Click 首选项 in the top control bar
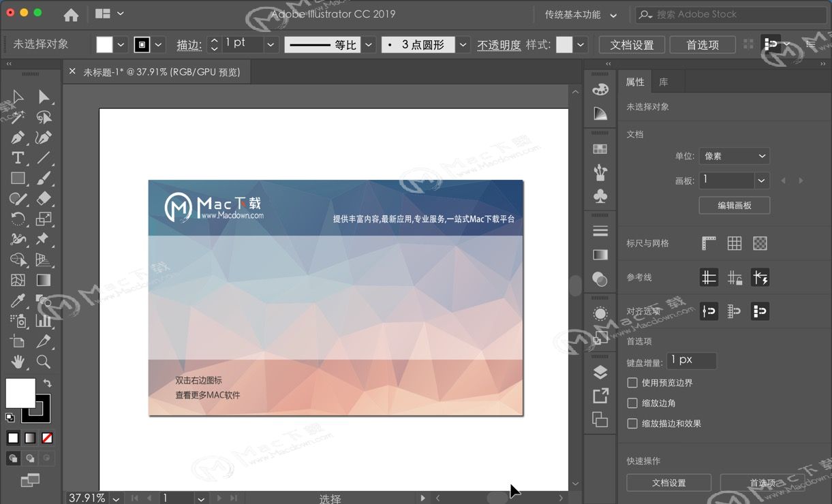The width and height of the screenshot is (832, 504). click(x=703, y=45)
